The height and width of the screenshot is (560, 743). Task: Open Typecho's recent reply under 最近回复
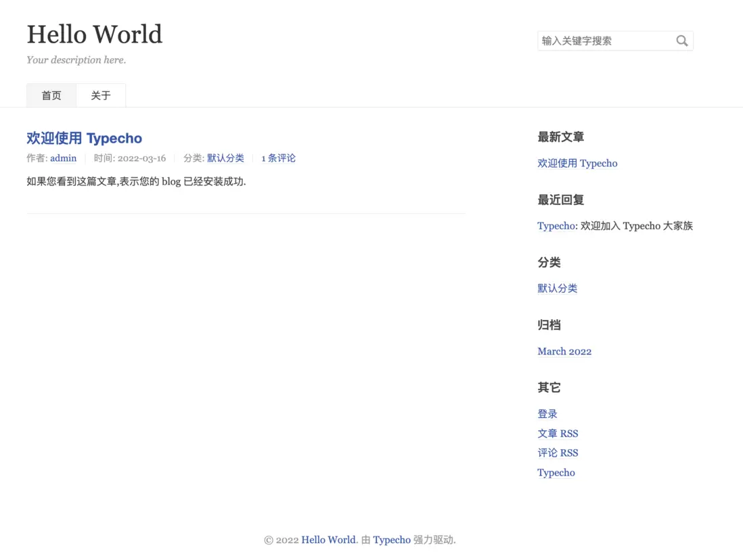tap(556, 225)
